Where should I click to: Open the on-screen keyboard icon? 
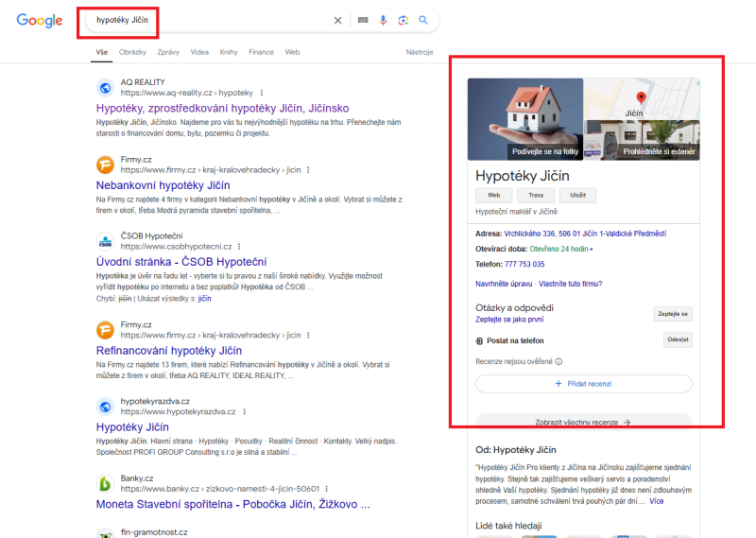coord(363,20)
